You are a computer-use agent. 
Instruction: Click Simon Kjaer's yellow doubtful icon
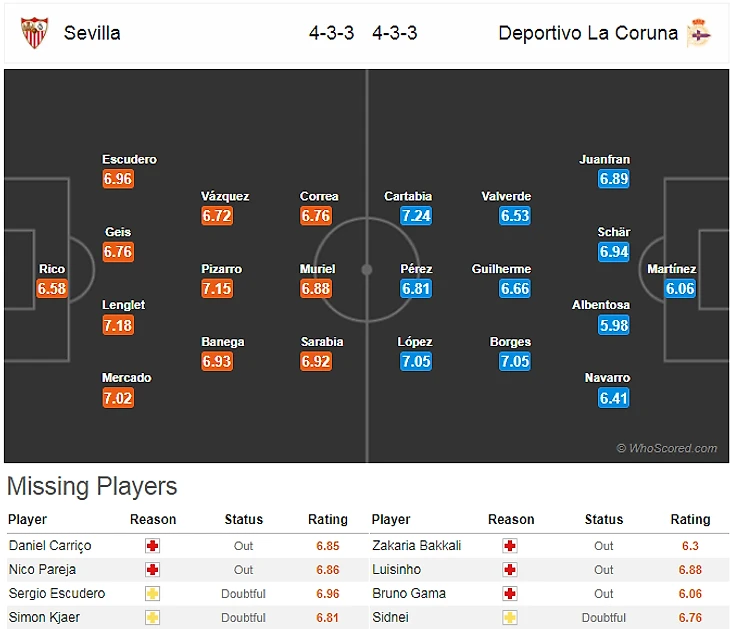152,618
